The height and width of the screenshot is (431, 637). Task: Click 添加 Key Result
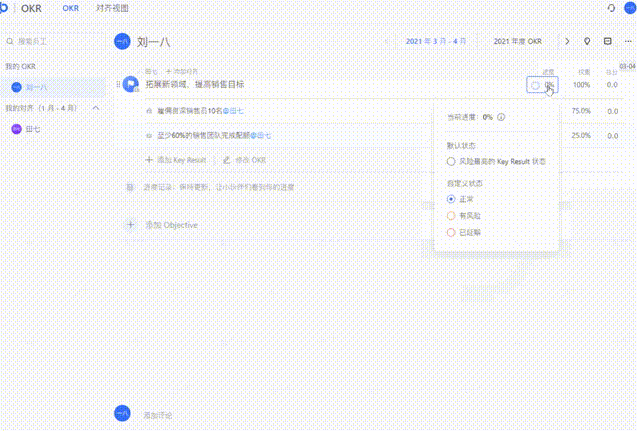click(176, 160)
